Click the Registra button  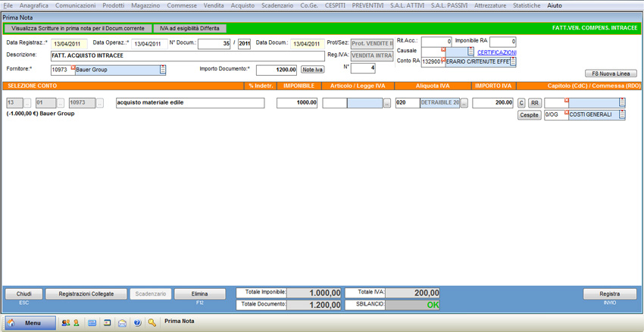point(609,294)
